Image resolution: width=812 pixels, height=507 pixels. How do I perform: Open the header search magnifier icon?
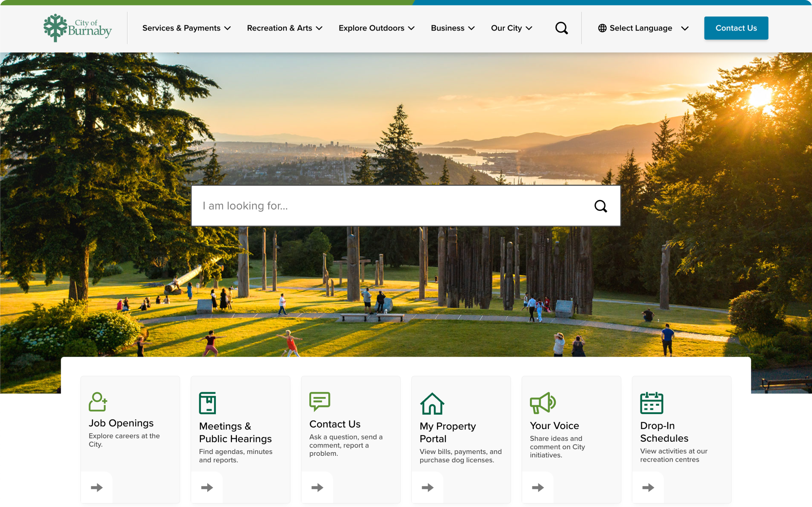pyautogui.click(x=562, y=28)
